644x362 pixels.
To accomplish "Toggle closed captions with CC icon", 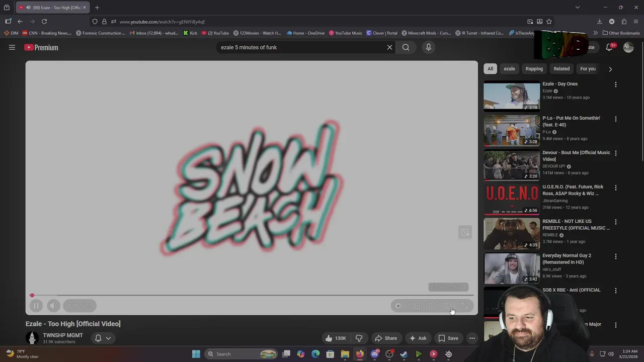I will pos(416,306).
